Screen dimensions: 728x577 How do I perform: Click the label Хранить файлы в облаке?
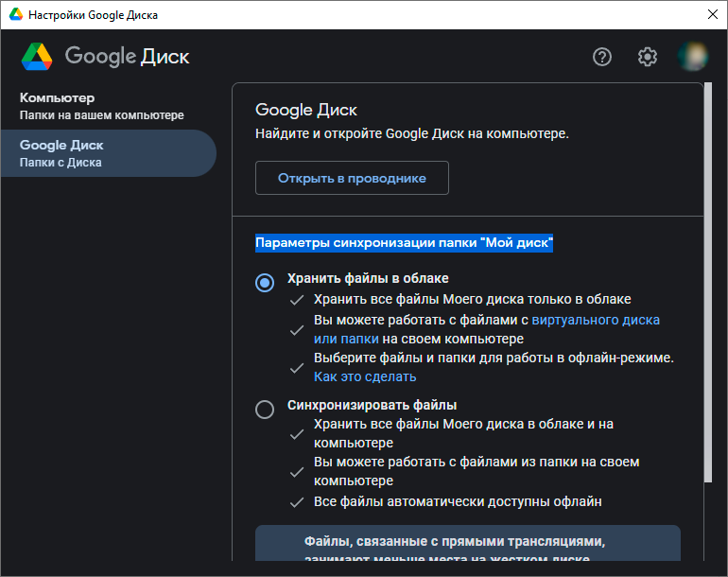(368, 278)
